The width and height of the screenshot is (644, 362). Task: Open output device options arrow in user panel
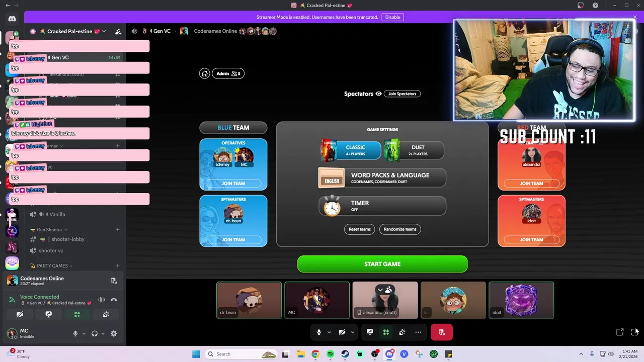point(103,333)
